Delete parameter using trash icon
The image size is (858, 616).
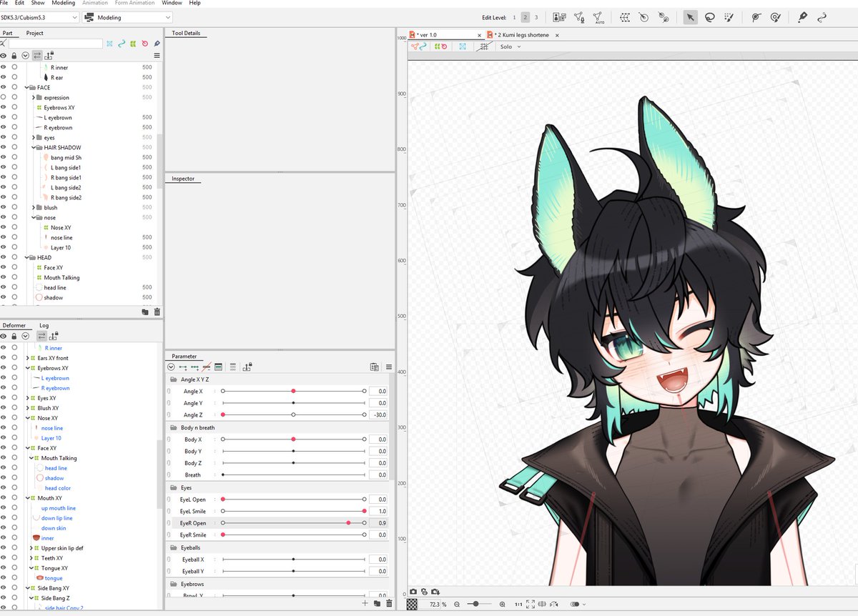click(389, 603)
